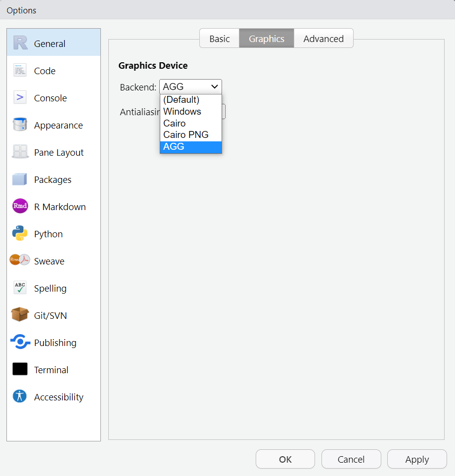Image resolution: width=455 pixels, height=476 pixels.
Task: Select the Publishing sync icon
Action: pos(20,342)
